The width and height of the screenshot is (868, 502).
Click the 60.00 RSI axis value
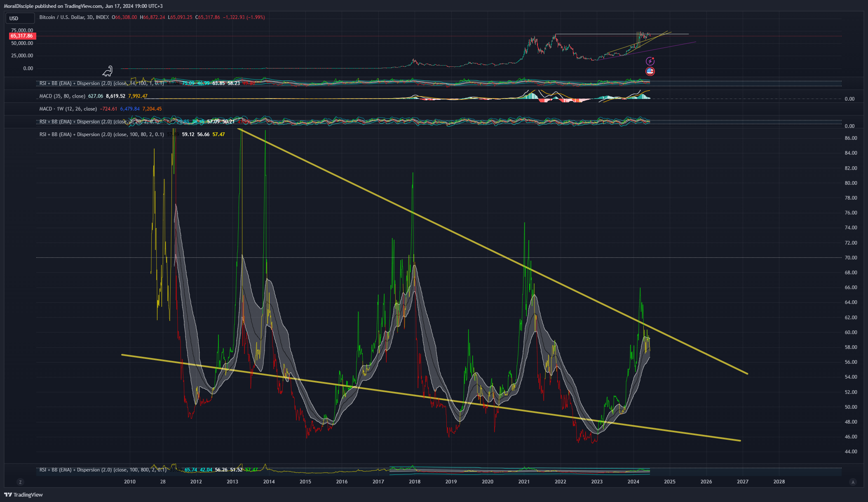[x=851, y=332]
